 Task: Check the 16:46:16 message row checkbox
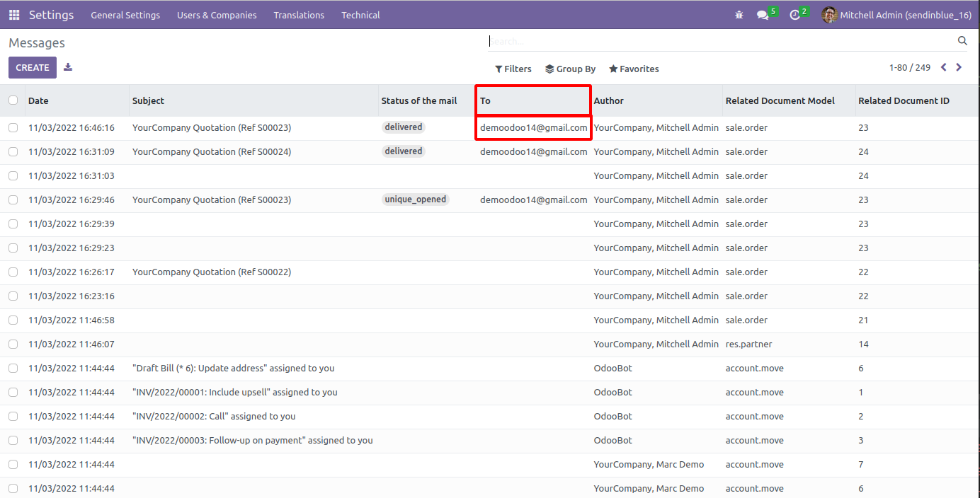(x=13, y=128)
